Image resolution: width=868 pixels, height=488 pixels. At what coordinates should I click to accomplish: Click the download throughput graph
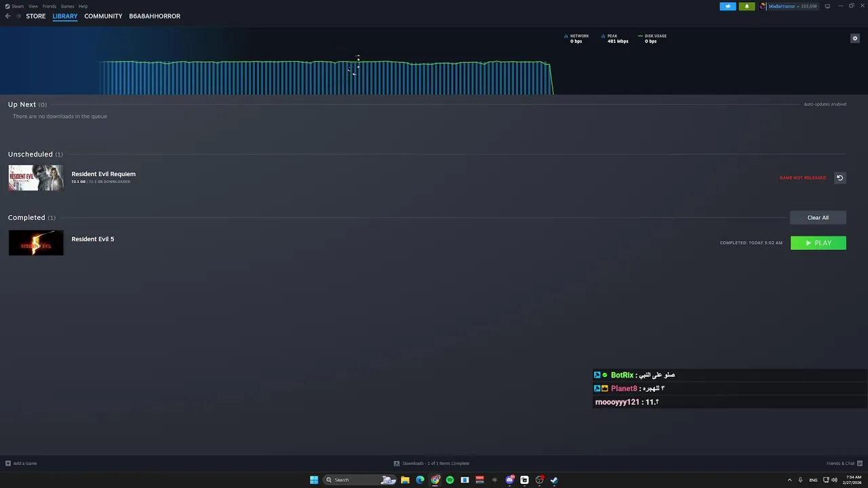tap(325, 77)
